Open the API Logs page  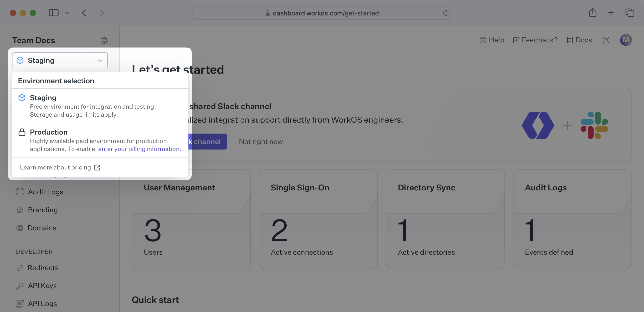pyautogui.click(x=42, y=304)
